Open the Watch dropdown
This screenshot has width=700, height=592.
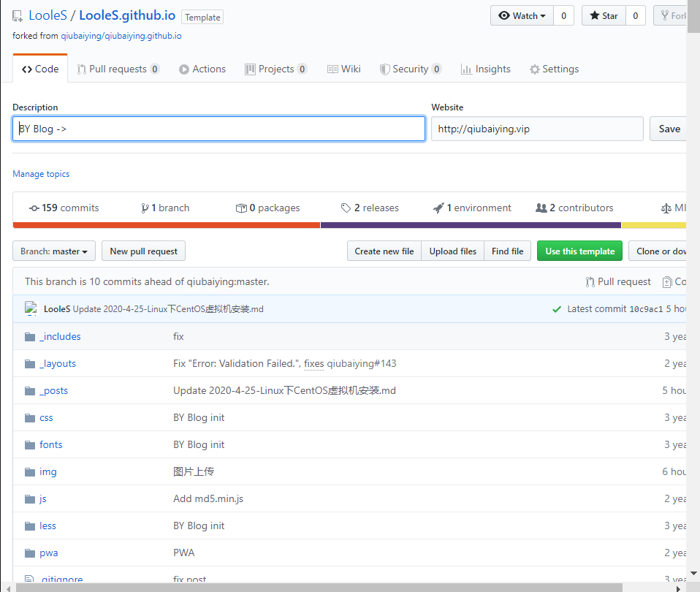[522, 15]
